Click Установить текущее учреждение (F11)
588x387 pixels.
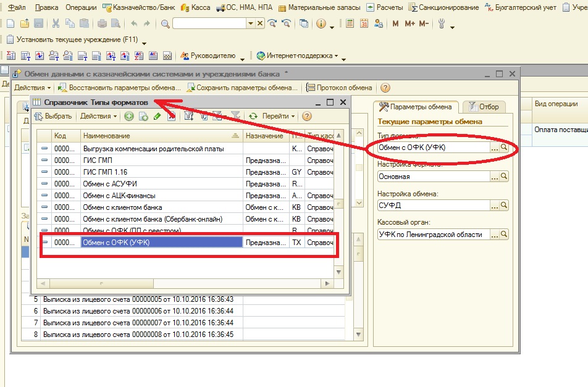[x=72, y=40]
